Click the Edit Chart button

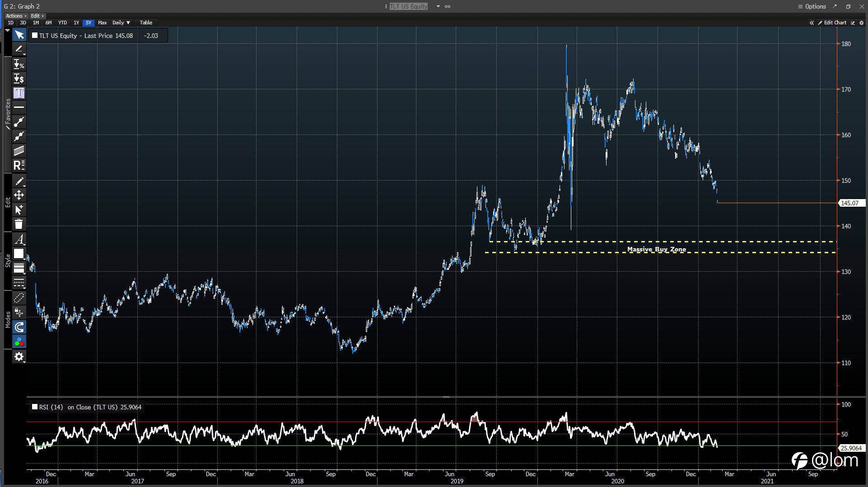[832, 23]
